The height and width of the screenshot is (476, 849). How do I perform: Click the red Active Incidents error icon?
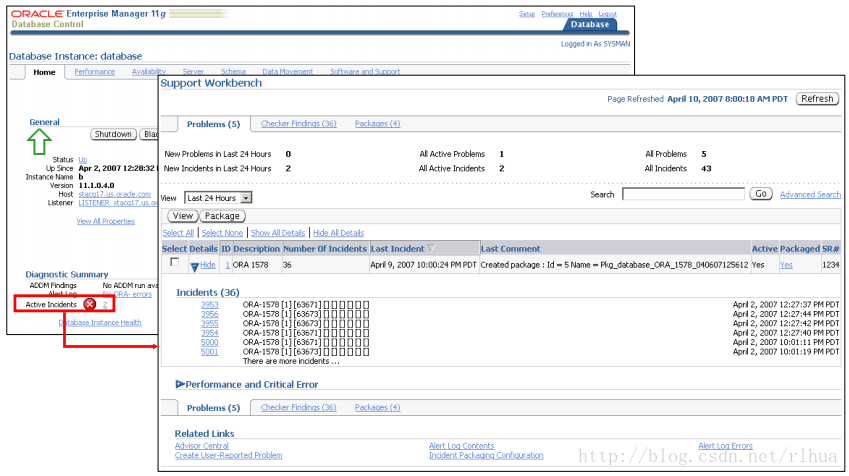click(x=90, y=304)
